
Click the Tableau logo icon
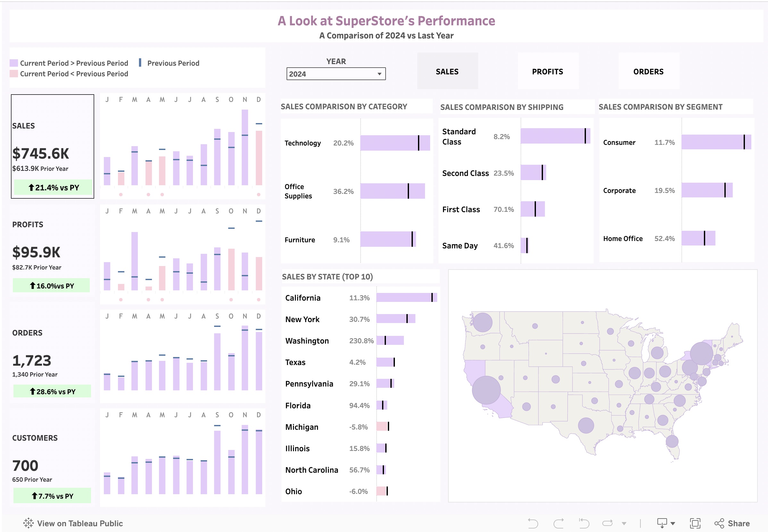[x=28, y=523]
